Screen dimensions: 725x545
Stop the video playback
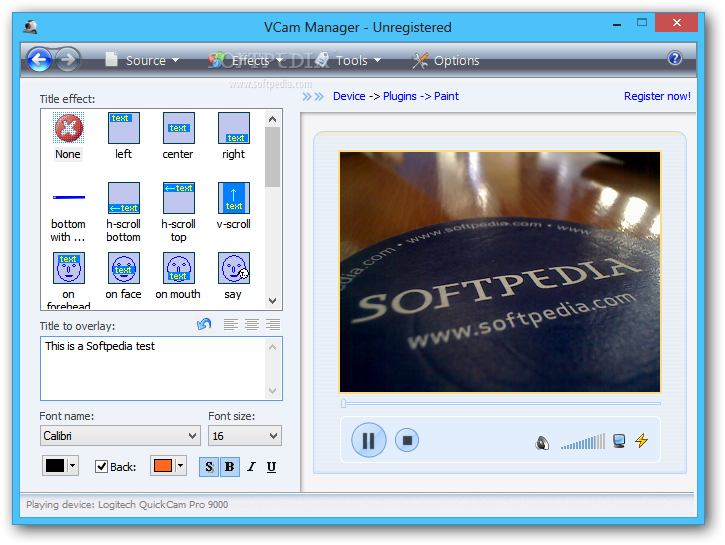[407, 440]
